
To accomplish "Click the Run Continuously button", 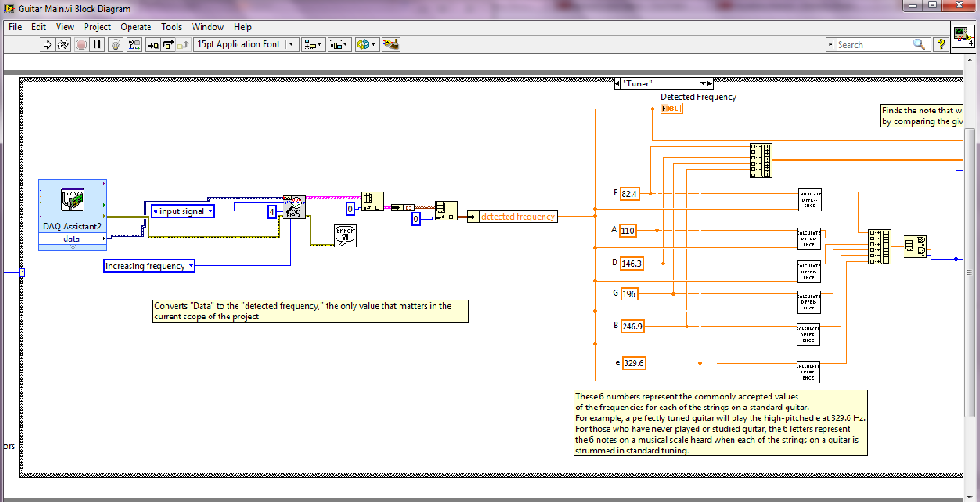I will coord(63,44).
